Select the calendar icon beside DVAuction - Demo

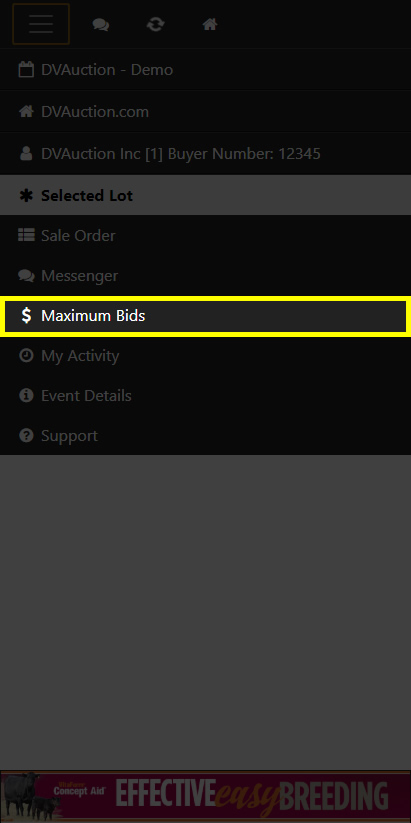click(x=26, y=70)
